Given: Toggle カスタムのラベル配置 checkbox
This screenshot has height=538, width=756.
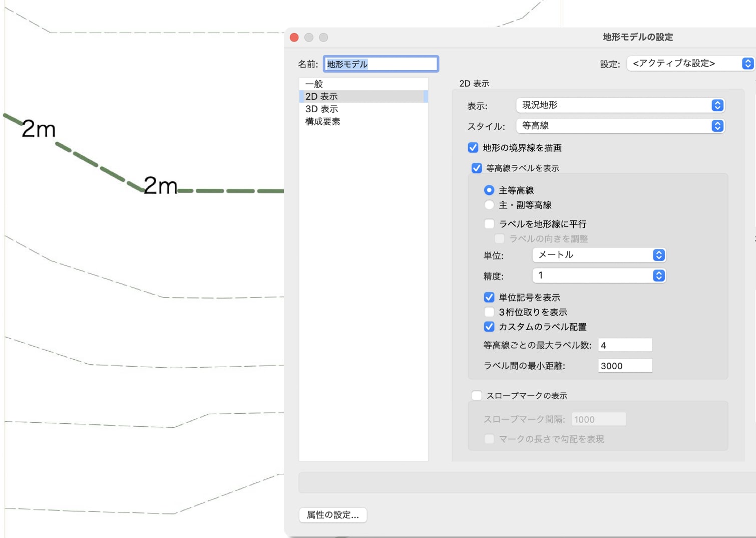Looking at the screenshot, I should [489, 326].
